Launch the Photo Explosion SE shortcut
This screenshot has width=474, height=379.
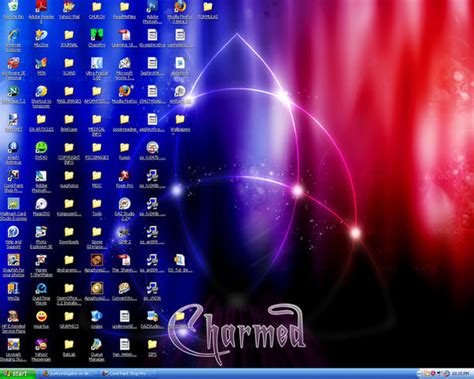click(x=41, y=237)
